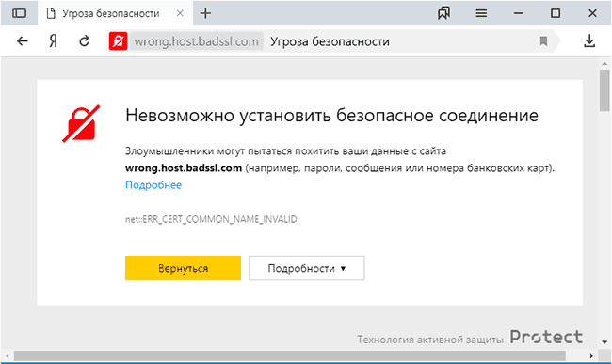The height and width of the screenshot is (364, 612).
Task: Open Yandex home via Я icon
Action: 54,41
